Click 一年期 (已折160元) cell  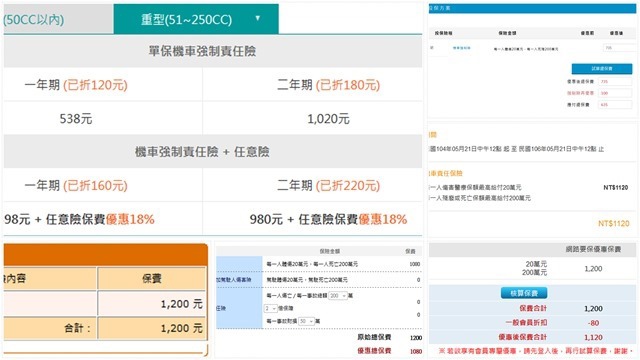[103, 185]
